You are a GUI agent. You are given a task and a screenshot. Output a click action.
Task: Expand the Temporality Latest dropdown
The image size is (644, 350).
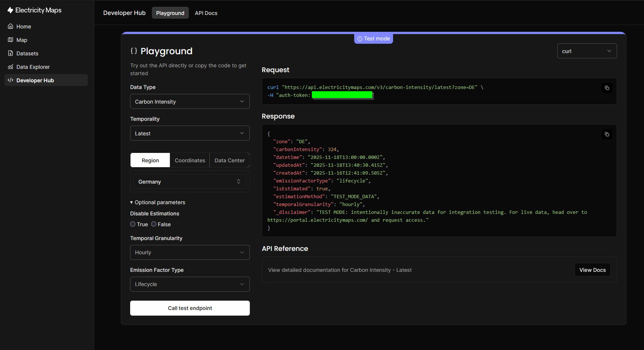click(x=190, y=133)
